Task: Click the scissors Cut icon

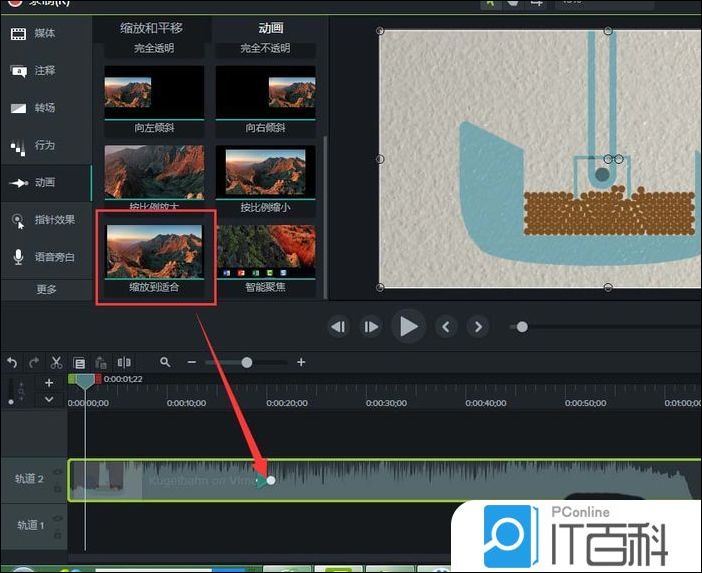Action: click(x=57, y=362)
